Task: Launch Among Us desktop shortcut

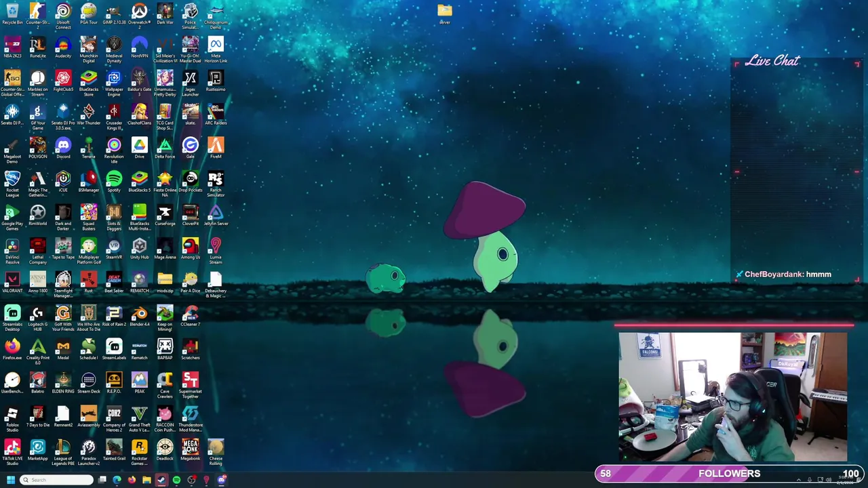Action: (190, 249)
